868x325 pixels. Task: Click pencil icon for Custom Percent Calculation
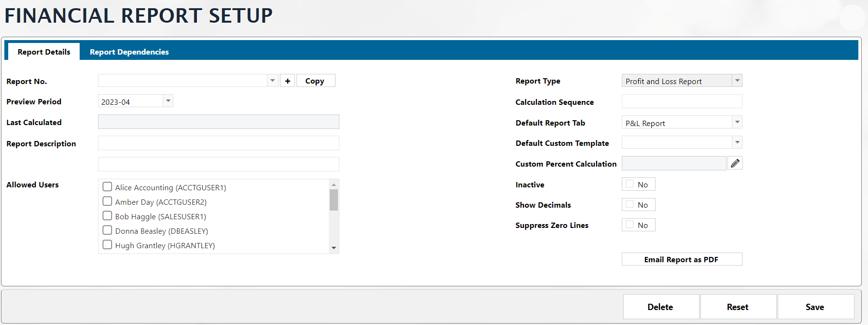click(x=735, y=164)
